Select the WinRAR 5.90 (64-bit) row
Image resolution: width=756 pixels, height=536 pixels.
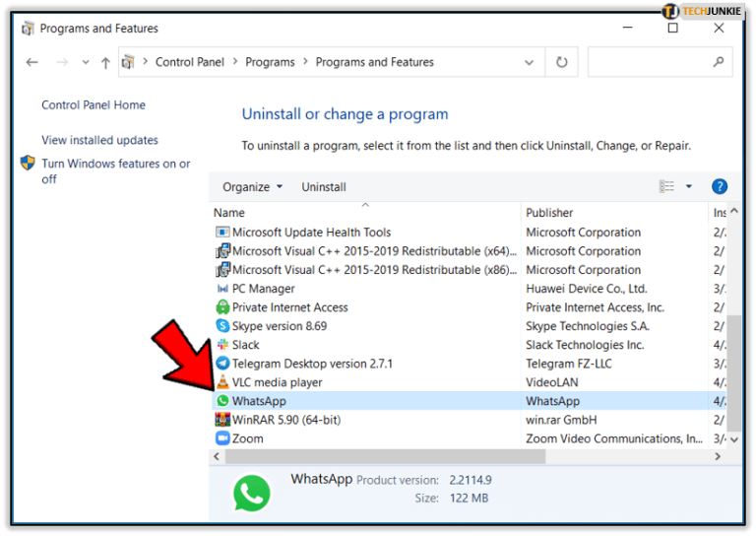(x=470, y=420)
